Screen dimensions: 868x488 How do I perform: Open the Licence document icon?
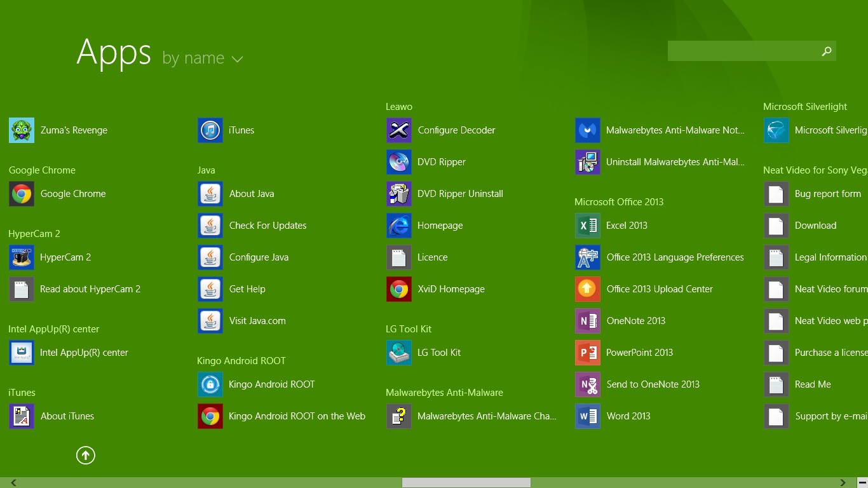399,257
